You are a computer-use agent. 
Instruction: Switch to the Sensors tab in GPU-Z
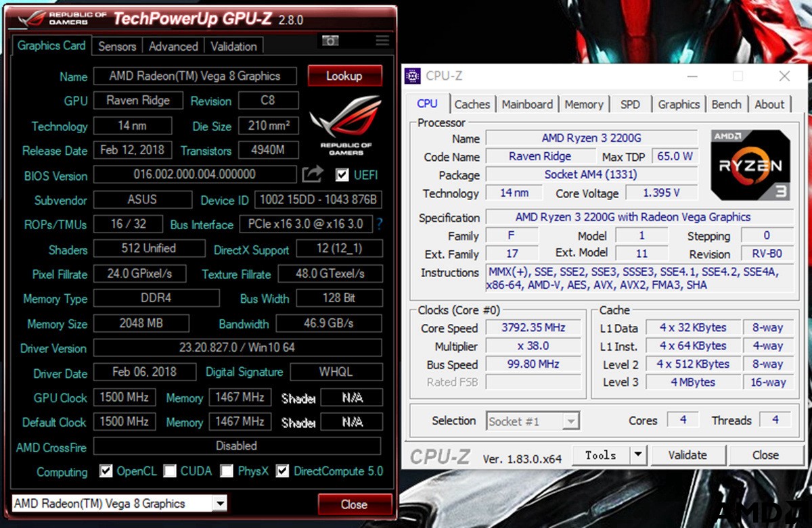pyautogui.click(x=117, y=46)
